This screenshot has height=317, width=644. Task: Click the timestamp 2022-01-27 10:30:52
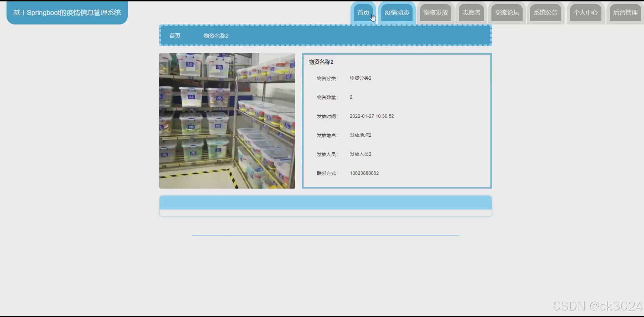(x=371, y=116)
